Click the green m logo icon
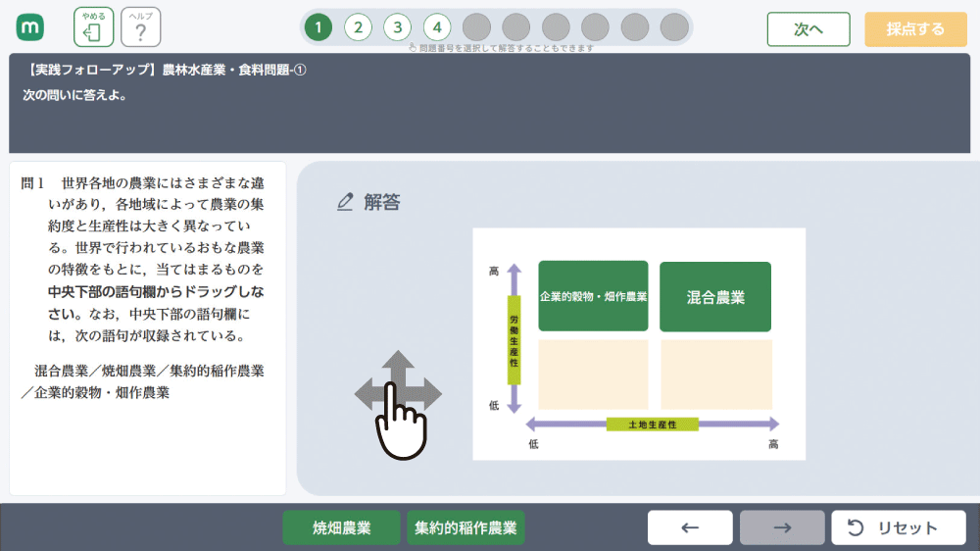Viewport: 980px width, 551px height. point(30,27)
